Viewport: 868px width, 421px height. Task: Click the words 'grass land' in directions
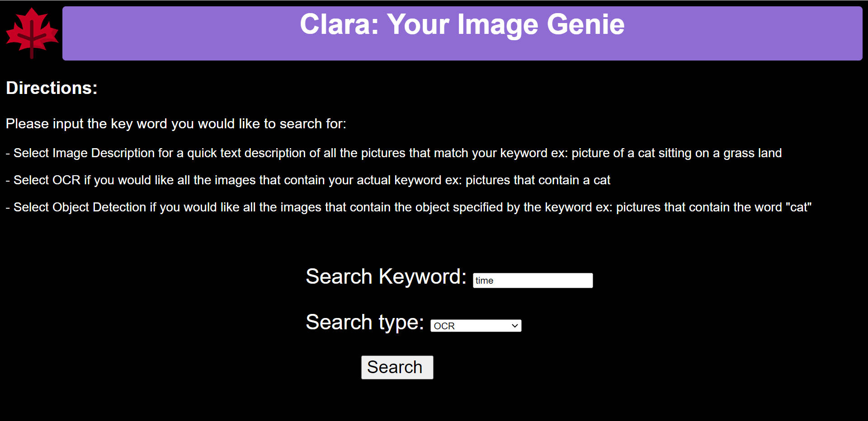753,153
